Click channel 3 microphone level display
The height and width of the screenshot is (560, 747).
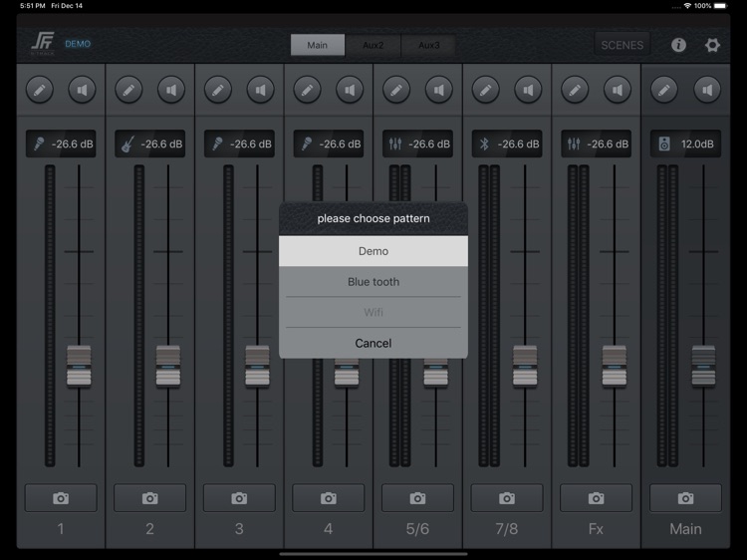pyautogui.click(x=239, y=143)
